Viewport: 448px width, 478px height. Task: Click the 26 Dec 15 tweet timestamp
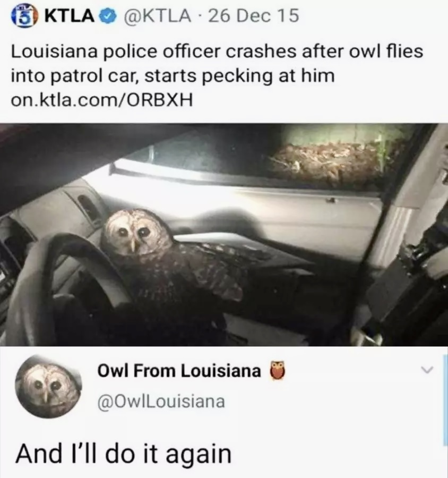pyautogui.click(x=254, y=16)
